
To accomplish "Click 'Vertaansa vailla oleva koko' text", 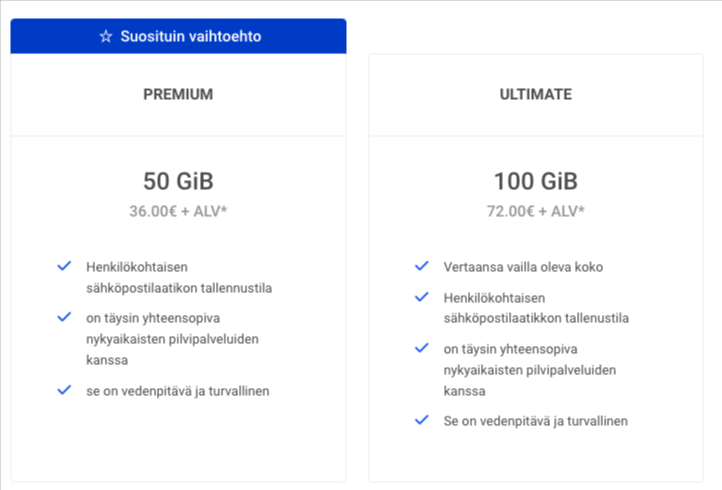I will [x=524, y=267].
